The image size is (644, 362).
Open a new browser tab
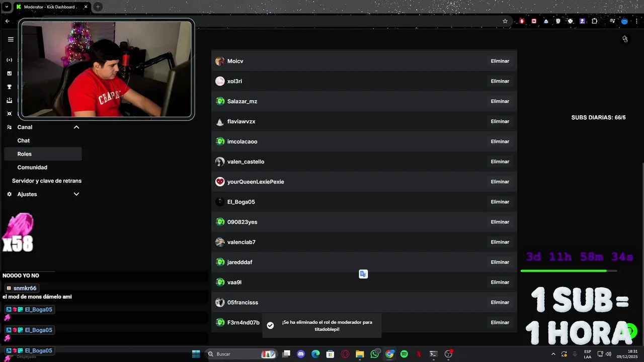click(x=98, y=7)
